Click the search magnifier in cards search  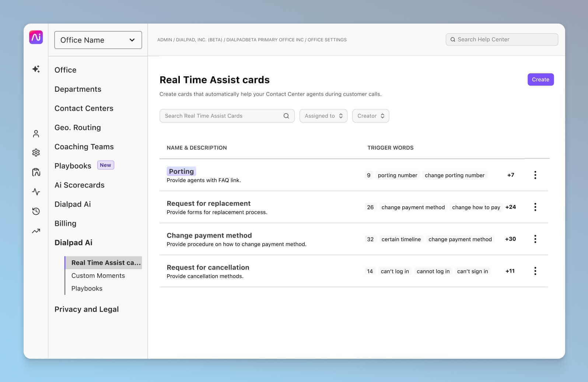tap(286, 116)
